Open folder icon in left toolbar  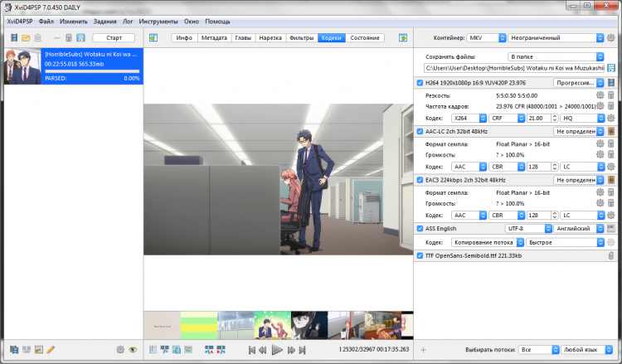point(27,37)
